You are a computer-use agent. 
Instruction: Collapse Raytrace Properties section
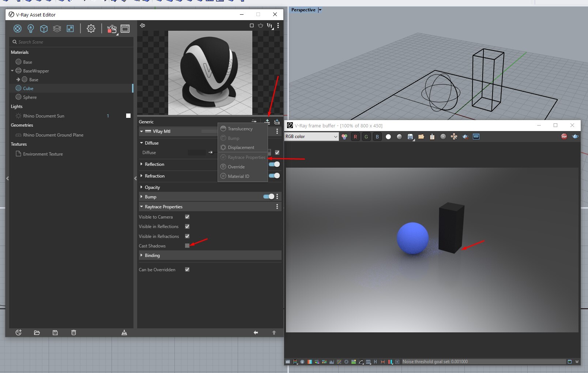click(x=141, y=206)
